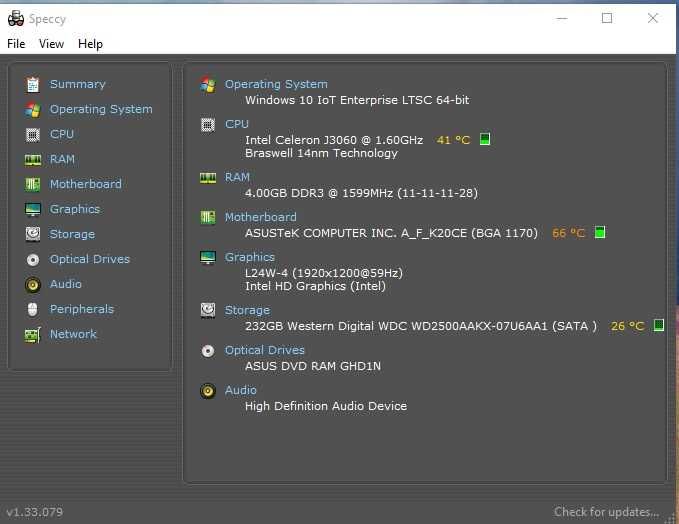Click the Speccy app icon in title bar
The height and width of the screenshot is (524, 679).
coord(16,18)
